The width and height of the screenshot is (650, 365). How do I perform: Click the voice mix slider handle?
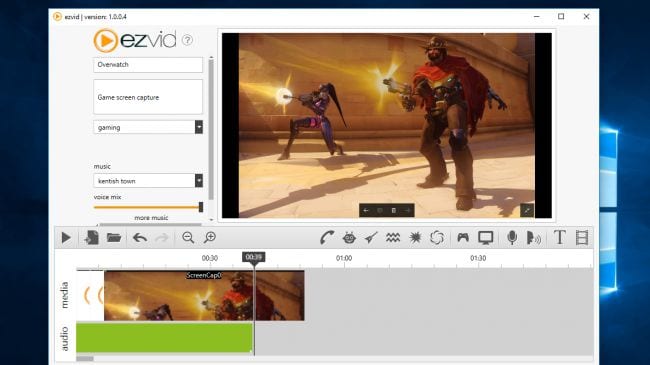click(201, 207)
